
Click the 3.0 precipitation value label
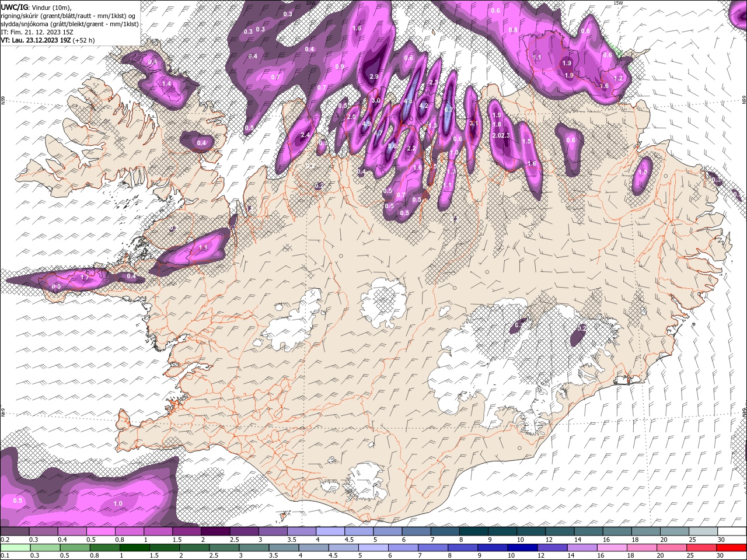click(376, 100)
